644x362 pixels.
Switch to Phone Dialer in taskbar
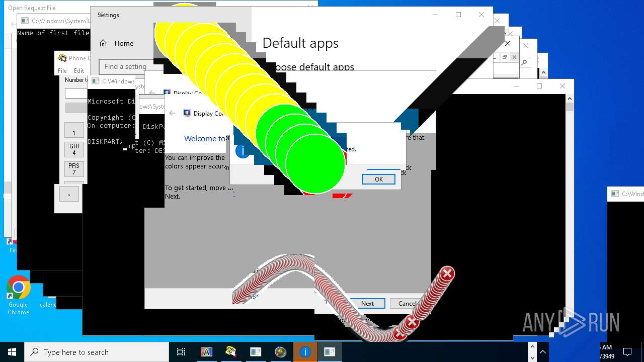[231, 352]
